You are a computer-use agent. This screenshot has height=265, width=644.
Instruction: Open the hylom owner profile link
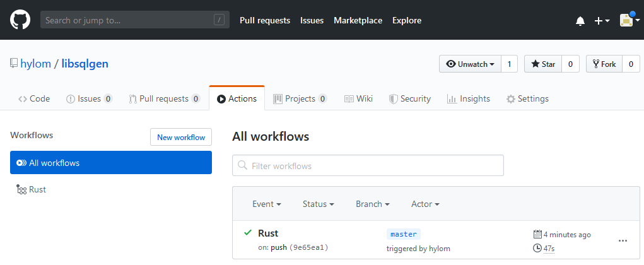[36, 64]
